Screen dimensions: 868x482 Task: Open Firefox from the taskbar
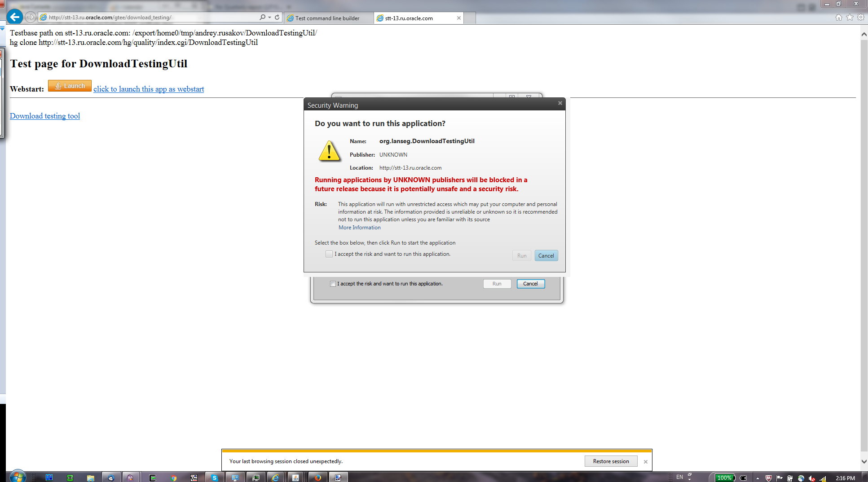click(317, 478)
